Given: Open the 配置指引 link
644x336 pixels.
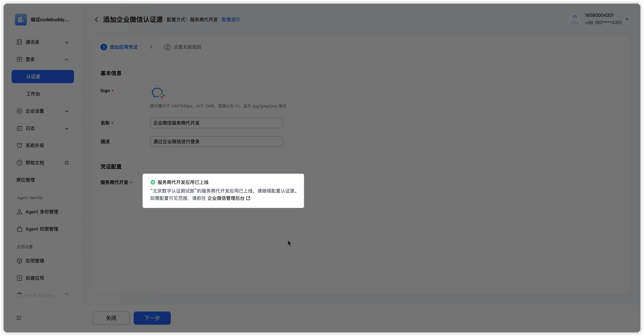Looking at the screenshot, I should point(231,20).
